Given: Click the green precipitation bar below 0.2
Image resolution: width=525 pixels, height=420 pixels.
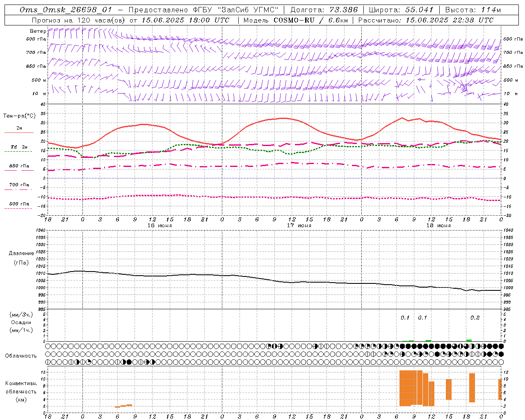Looking at the screenshot, I should point(469,340).
